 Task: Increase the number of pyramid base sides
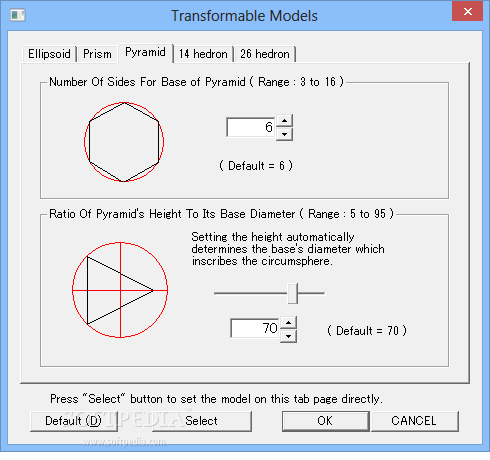coord(284,120)
